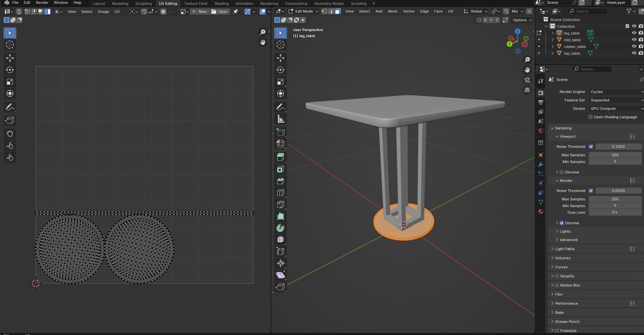Switch to orthographic/perspective view icon
The height and width of the screenshot is (335, 644).
tap(527, 90)
